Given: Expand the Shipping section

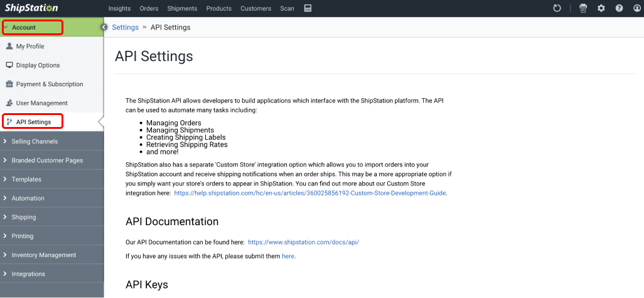Looking at the screenshot, I should [51, 217].
